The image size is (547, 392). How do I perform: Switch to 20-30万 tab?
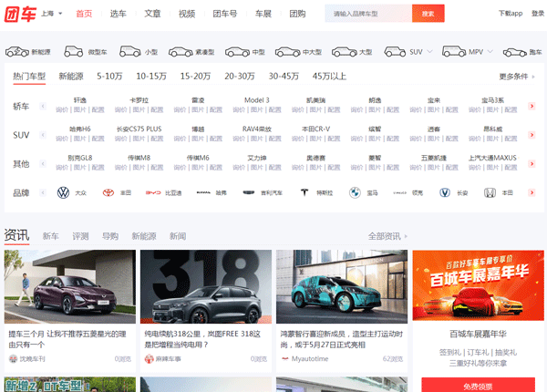click(240, 76)
